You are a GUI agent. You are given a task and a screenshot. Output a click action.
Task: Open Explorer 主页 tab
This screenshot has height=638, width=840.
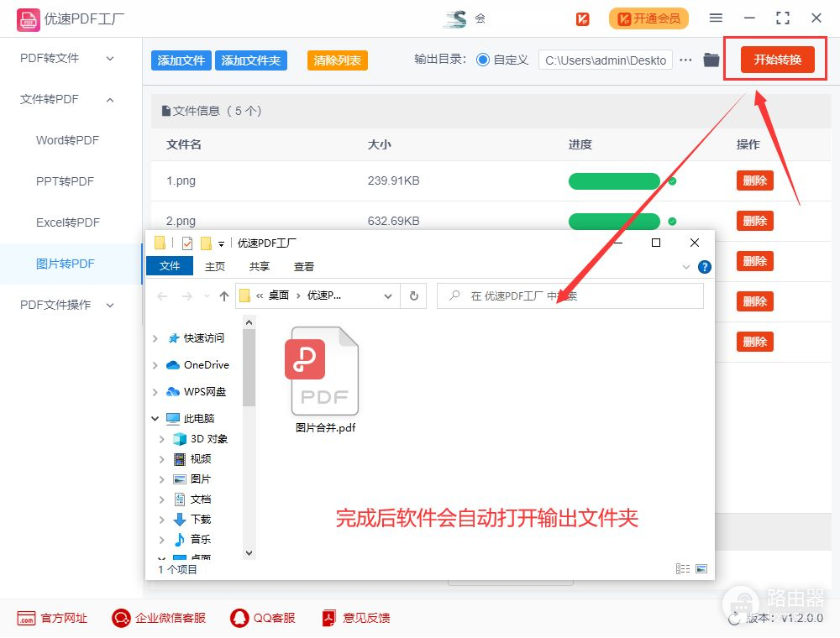point(215,267)
